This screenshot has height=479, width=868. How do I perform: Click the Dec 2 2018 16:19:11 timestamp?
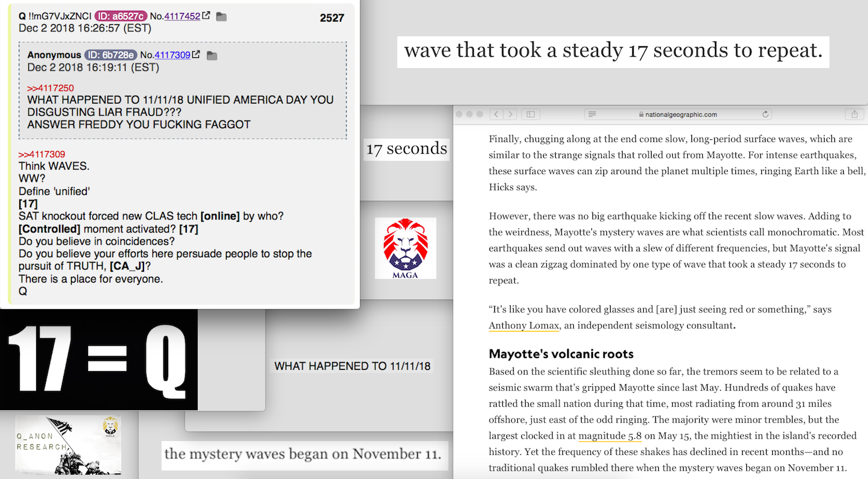click(x=93, y=67)
